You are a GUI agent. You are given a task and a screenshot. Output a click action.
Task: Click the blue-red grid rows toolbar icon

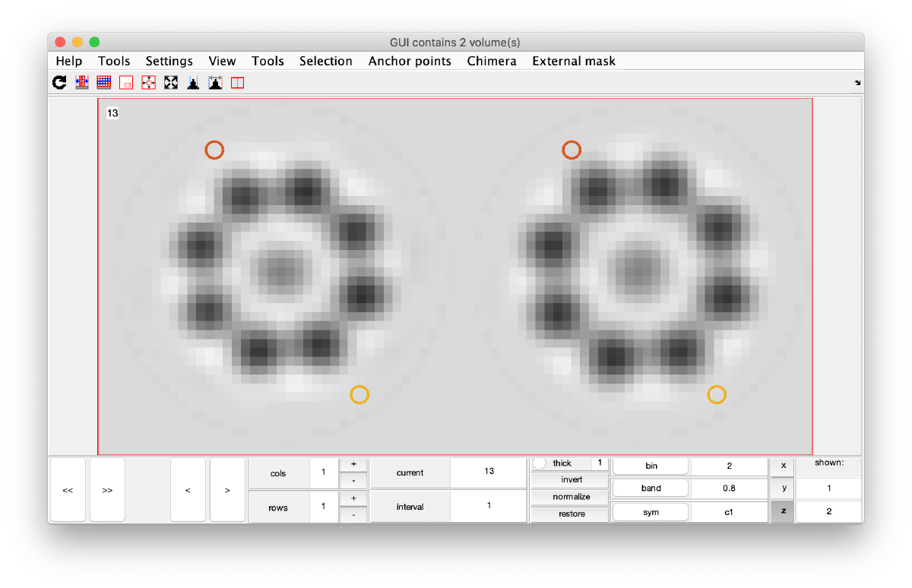(x=104, y=83)
